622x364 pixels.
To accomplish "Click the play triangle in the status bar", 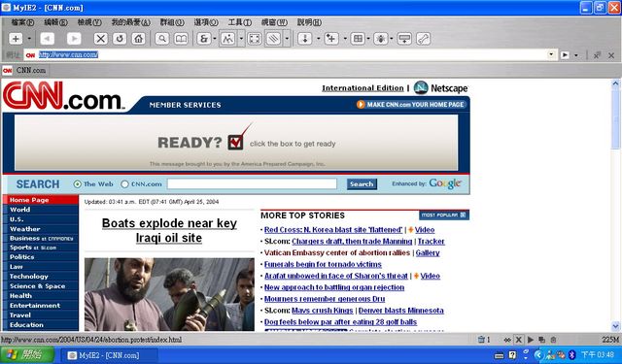I will [x=530, y=340].
